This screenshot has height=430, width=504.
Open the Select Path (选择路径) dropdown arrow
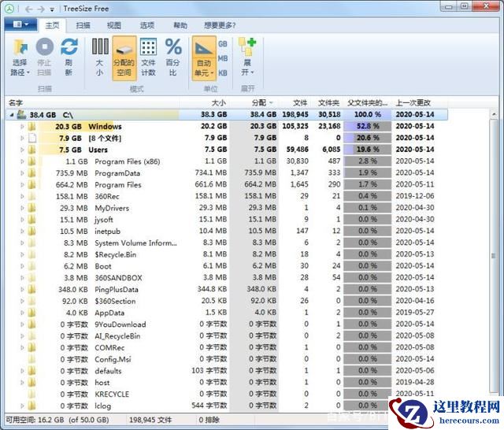(x=28, y=72)
